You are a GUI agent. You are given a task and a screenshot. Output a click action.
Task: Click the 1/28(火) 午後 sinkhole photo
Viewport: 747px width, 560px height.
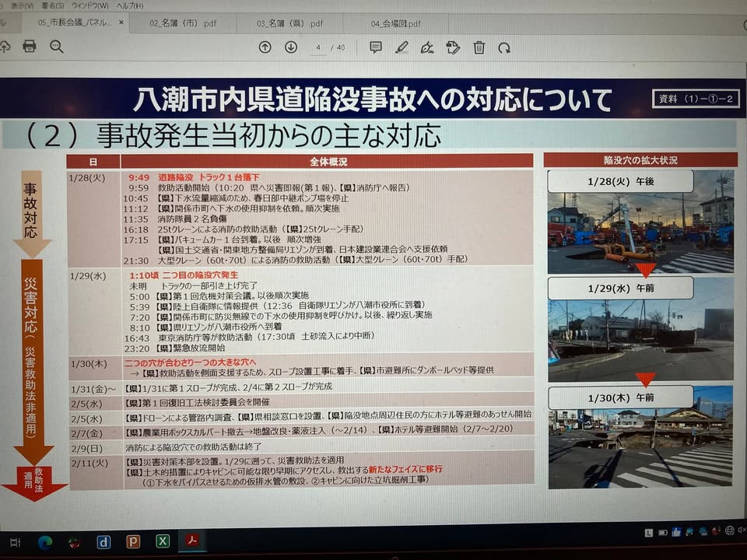click(640, 222)
